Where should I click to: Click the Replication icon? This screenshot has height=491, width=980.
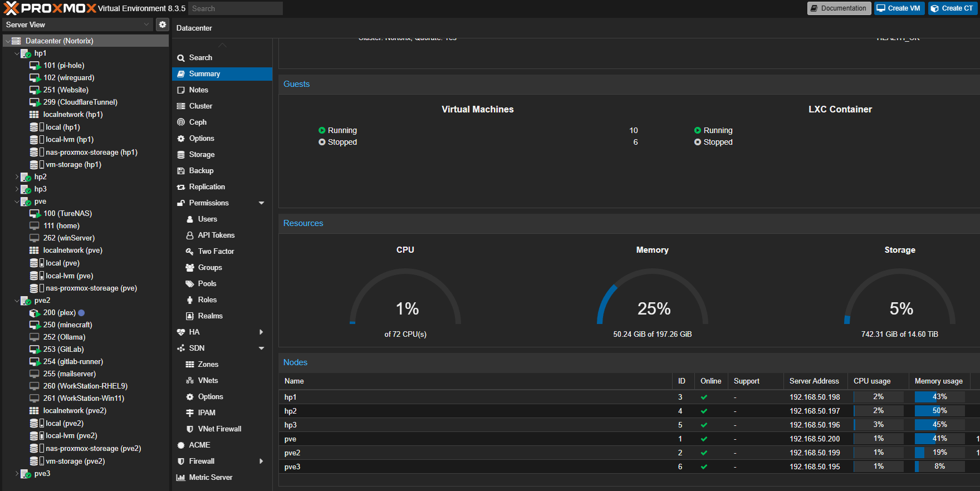click(x=181, y=187)
